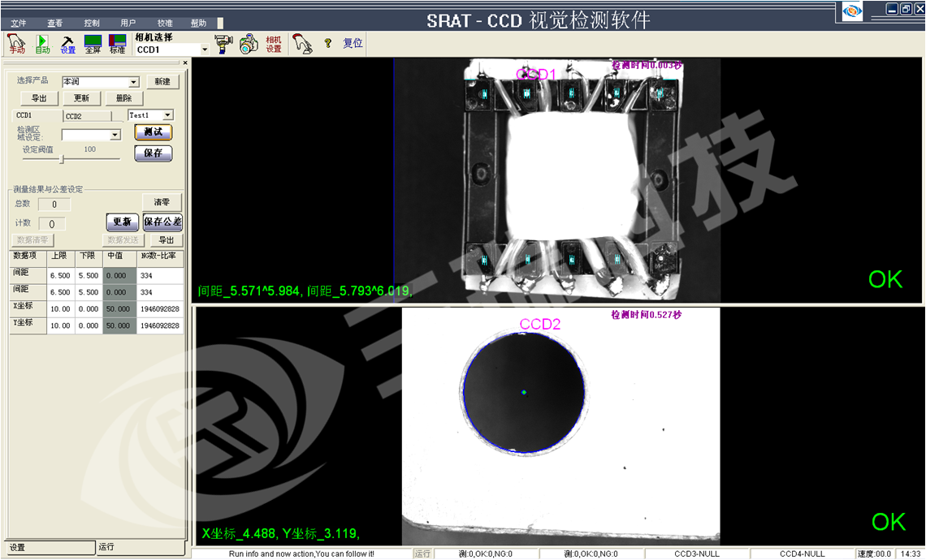
Task: Click the 中值 column header
Action: 119,256
